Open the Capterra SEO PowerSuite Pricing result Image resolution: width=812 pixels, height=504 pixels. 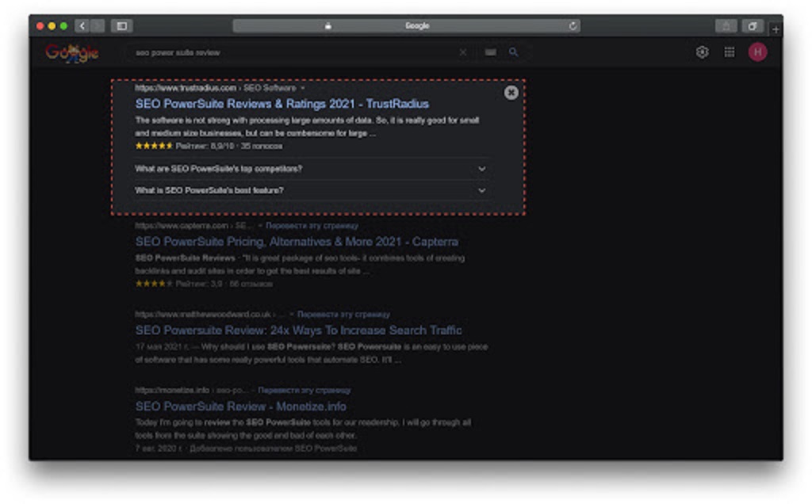296,242
